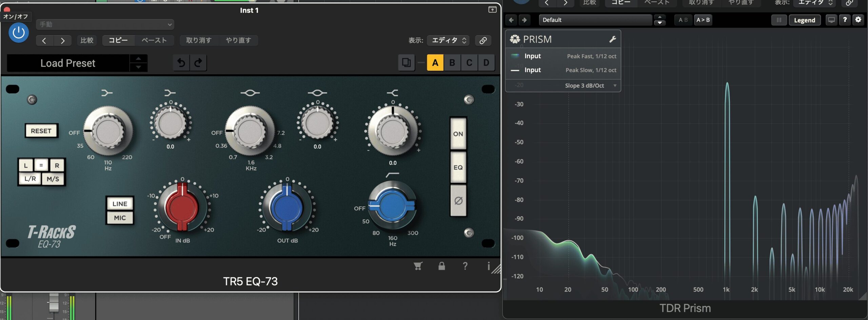Screen dimensions: 868x320
Task: Toggle the EQ-73 ON switch
Action: (458, 134)
